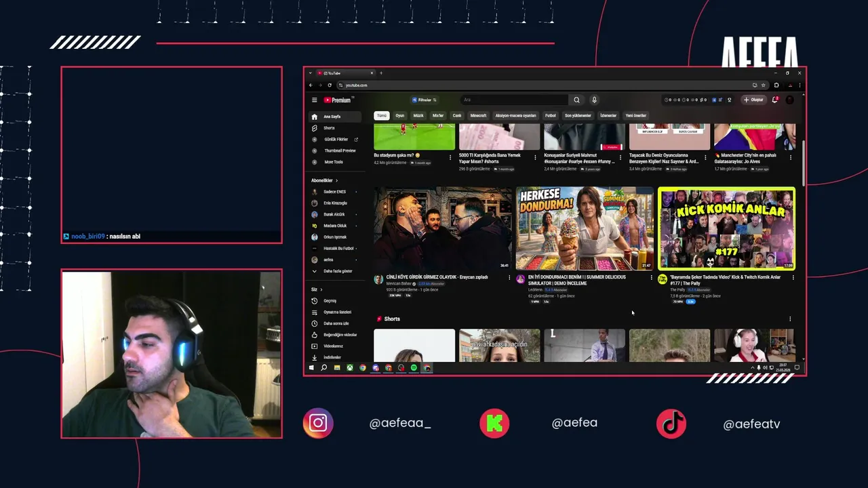The image size is (868, 488).
Task: Play 'CİNLİ KÖYE GİRDİK' video thumbnail
Action: 442,229
